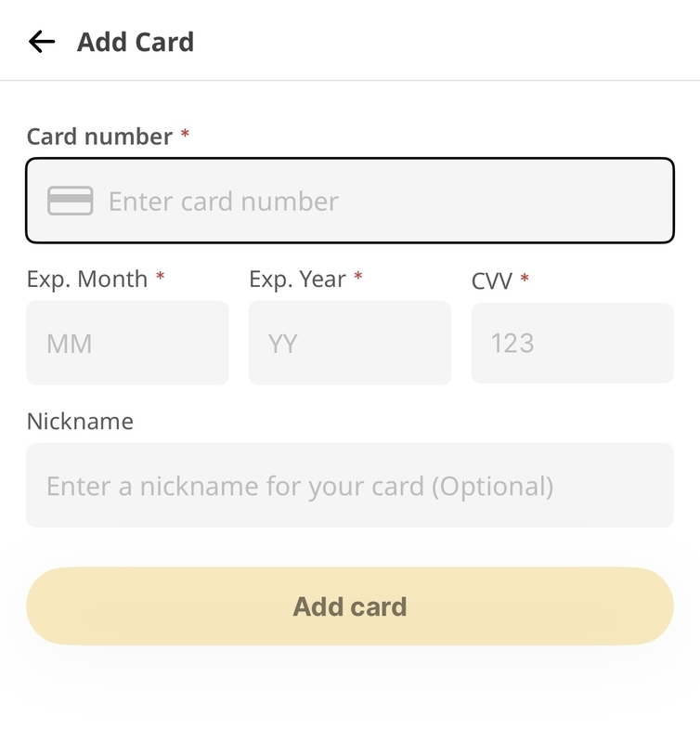The width and height of the screenshot is (700, 743).
Task: Select the MM expiration month field
Action: click(127, 343)
